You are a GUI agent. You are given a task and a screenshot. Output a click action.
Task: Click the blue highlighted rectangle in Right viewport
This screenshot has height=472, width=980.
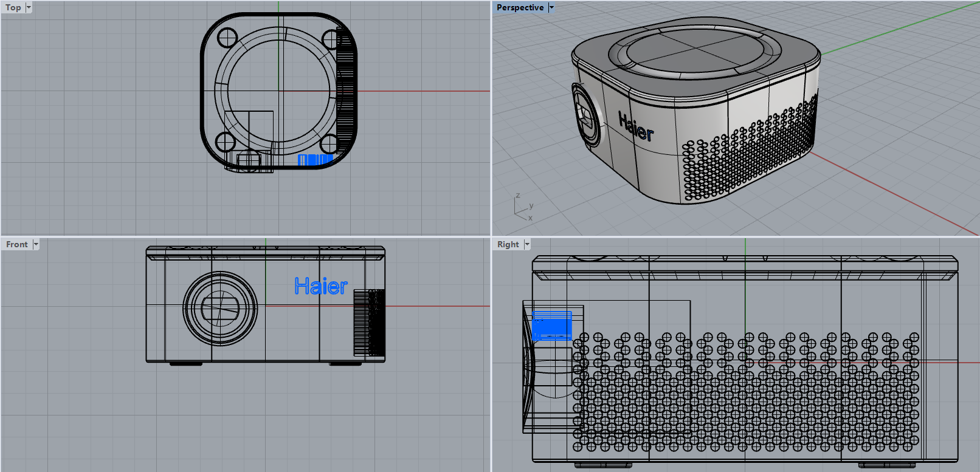[x=552, y=326]
